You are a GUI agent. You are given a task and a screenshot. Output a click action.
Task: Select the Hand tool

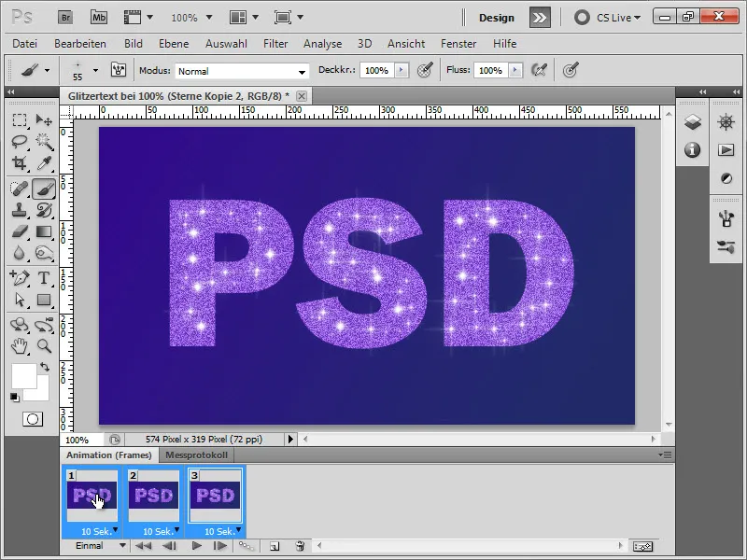click(x=20, y=346)
